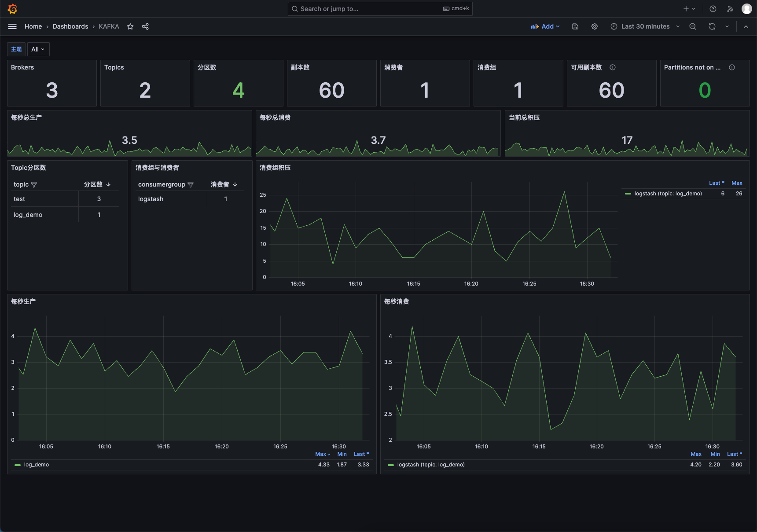Select the logstash consumergroup row
This screenshot has height=532, width=757.
[191, 199]
